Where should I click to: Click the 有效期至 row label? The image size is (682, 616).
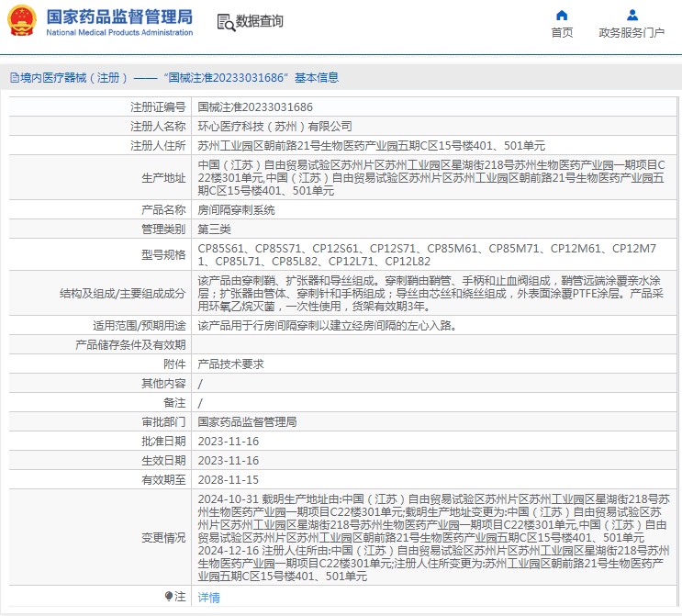tap(163, 479)
